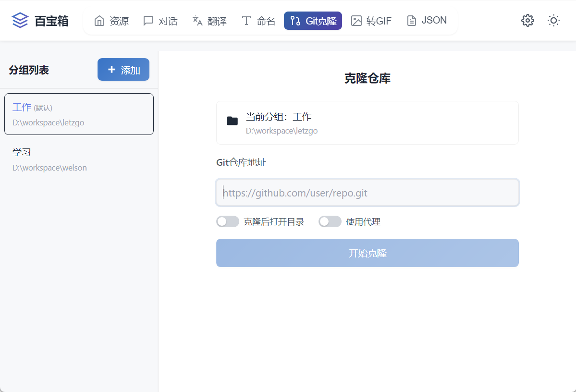The height and width of the screenshot is (392, 576).
Task: Turn on the 使用代理 switch
Action: click(330, 221)
